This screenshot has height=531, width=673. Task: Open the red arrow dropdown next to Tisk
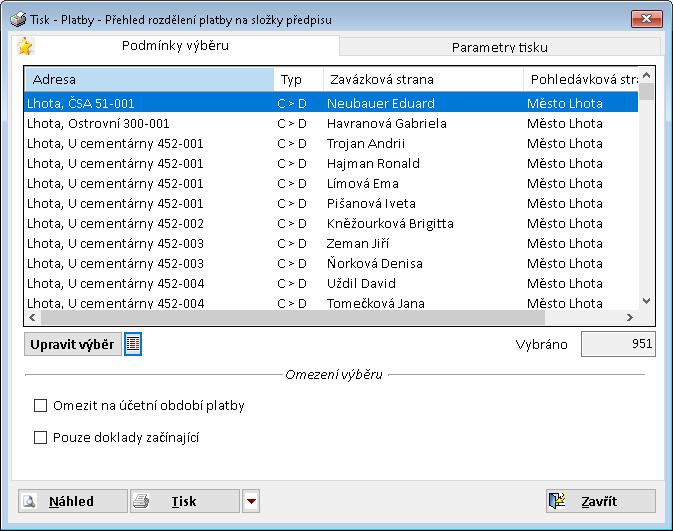pos(251,502)
